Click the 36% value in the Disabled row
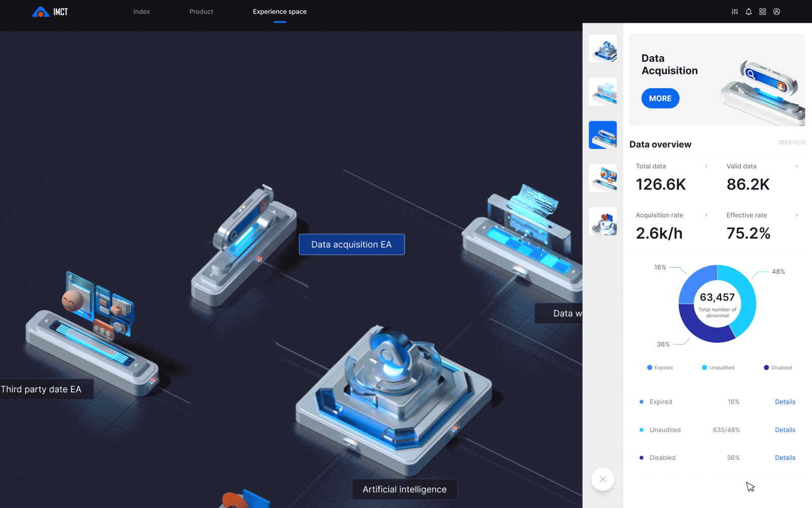812x508 pixels. 733,458
